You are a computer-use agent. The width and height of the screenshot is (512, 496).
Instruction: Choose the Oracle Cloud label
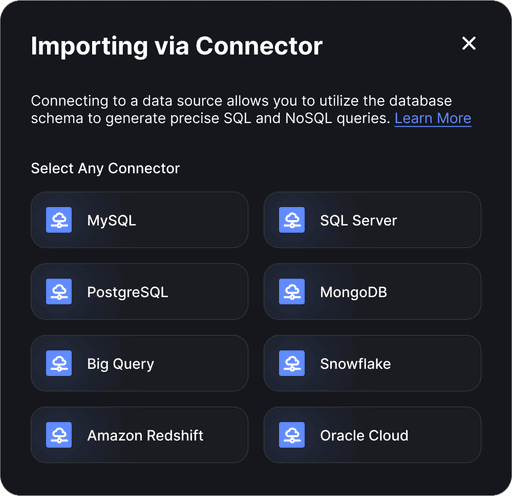pos(364,435)
